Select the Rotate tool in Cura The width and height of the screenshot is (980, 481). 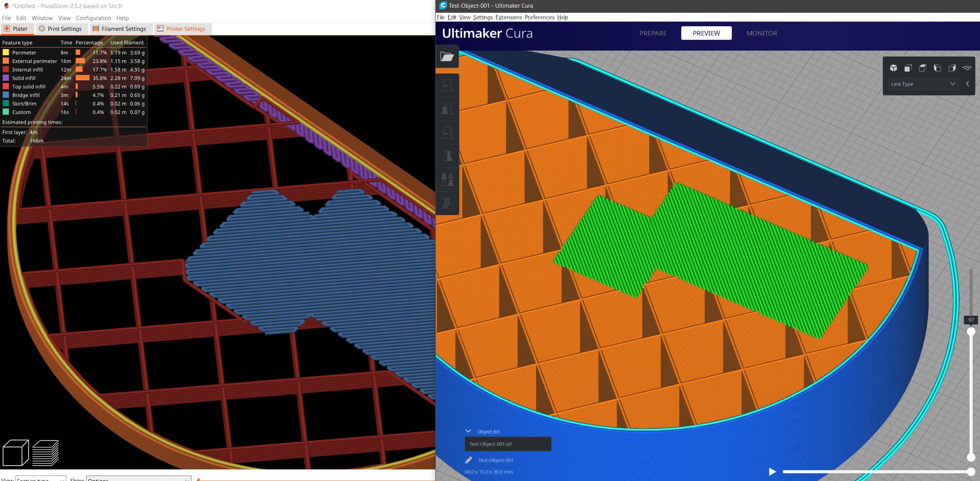(447, 133)
